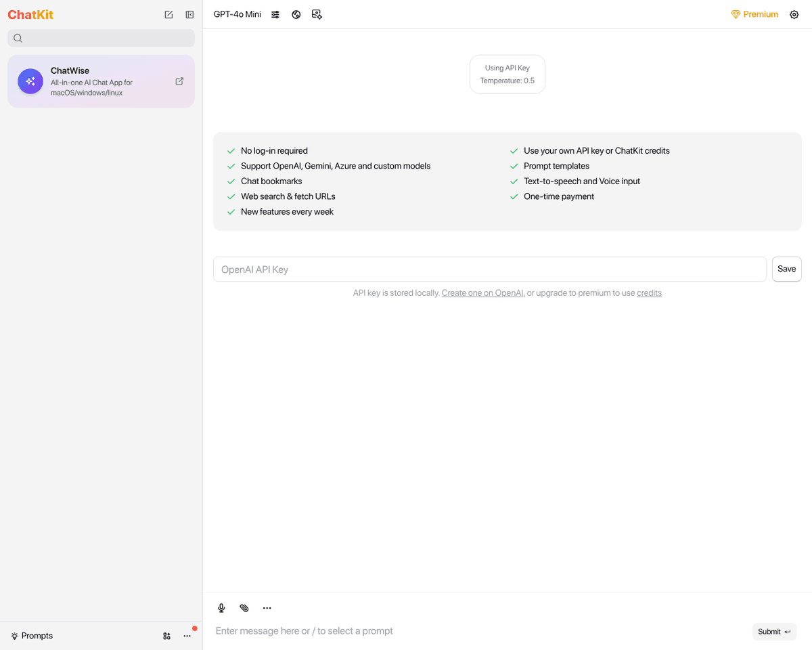812x650 pixels.
Task: Expand more options above the message box
Action: (267, 608)
